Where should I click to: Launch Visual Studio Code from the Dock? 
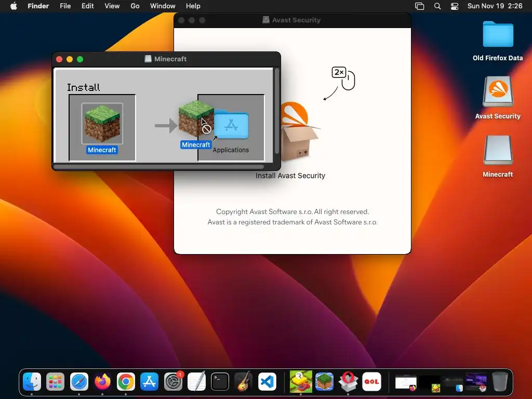pyautogui.click(x=267, y=381)
